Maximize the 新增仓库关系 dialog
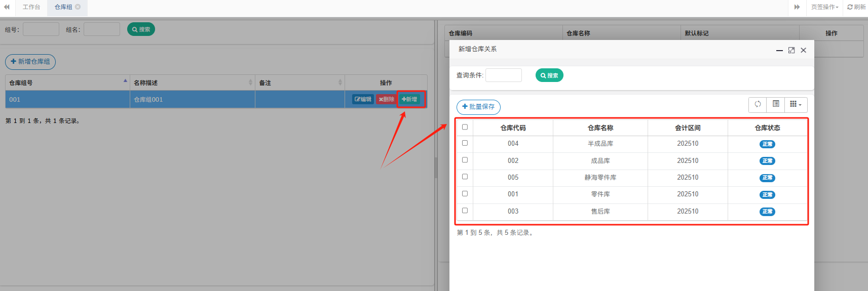Screen dimensions: 868x291 coord(791,50)
